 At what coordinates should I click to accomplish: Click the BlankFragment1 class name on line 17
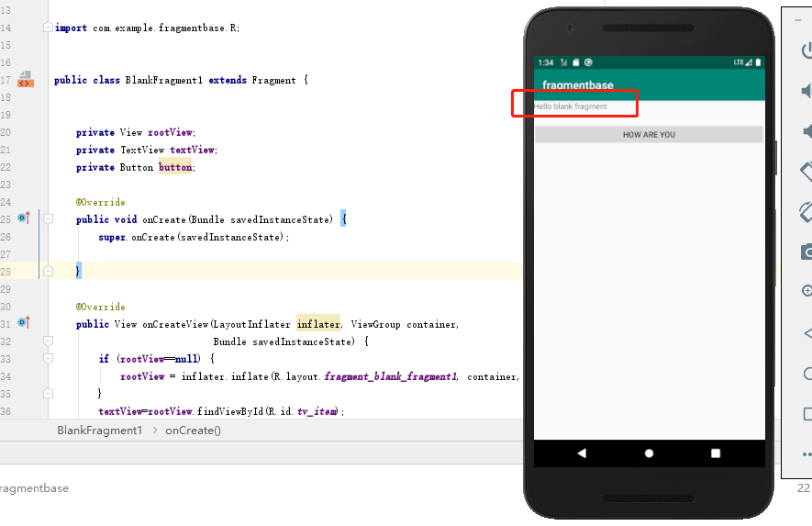(163, 80)
